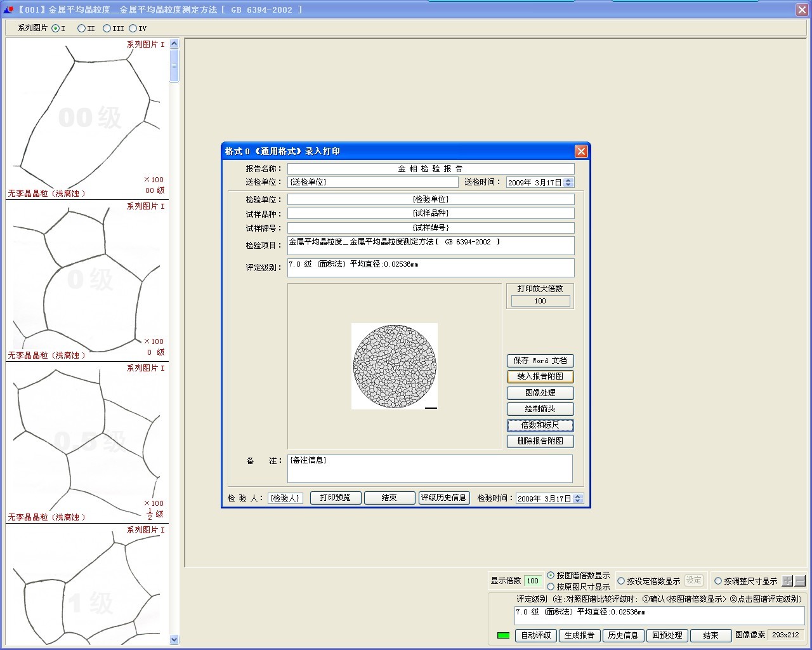Click 结束 button next to 回预处理
The width and height of the screenshot is (812, 650).
click(710, 635)
